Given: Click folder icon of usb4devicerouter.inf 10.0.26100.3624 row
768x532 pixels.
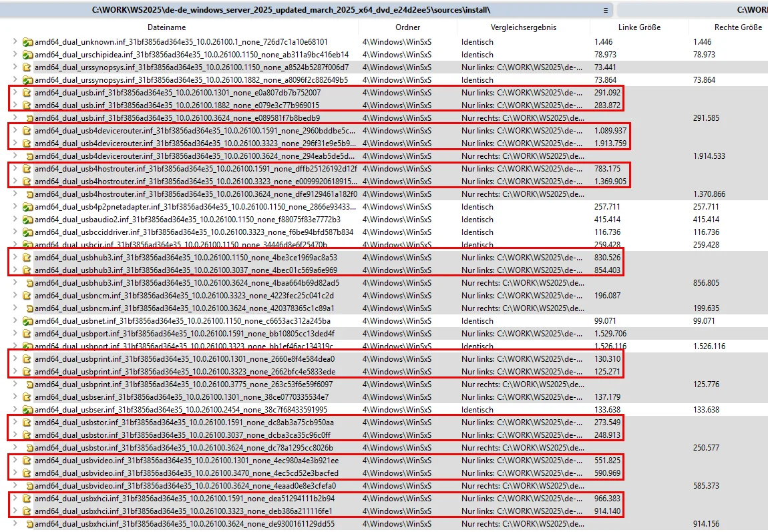Looking at the screenshot, I should click(29, 157).
